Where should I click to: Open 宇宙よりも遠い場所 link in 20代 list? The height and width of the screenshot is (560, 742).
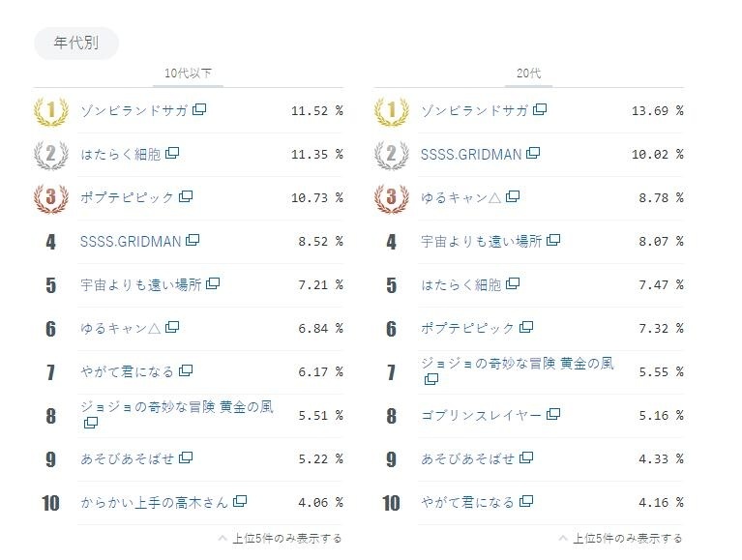pos(483,240)
